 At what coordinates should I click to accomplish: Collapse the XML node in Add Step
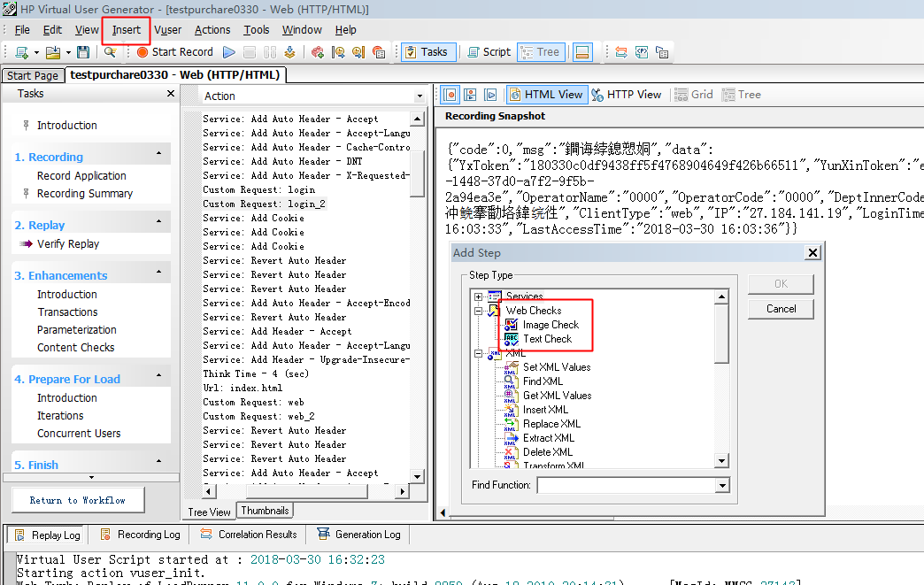point(478,353)
